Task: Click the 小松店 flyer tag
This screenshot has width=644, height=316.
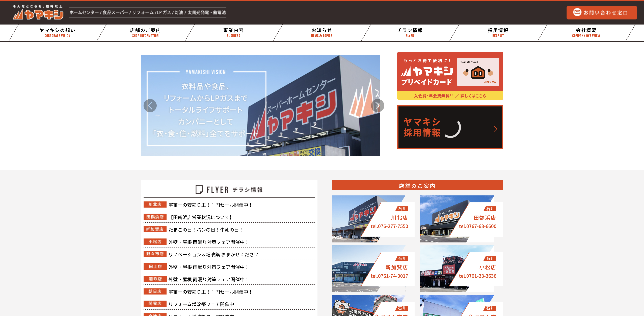Action: pos(155,242)
